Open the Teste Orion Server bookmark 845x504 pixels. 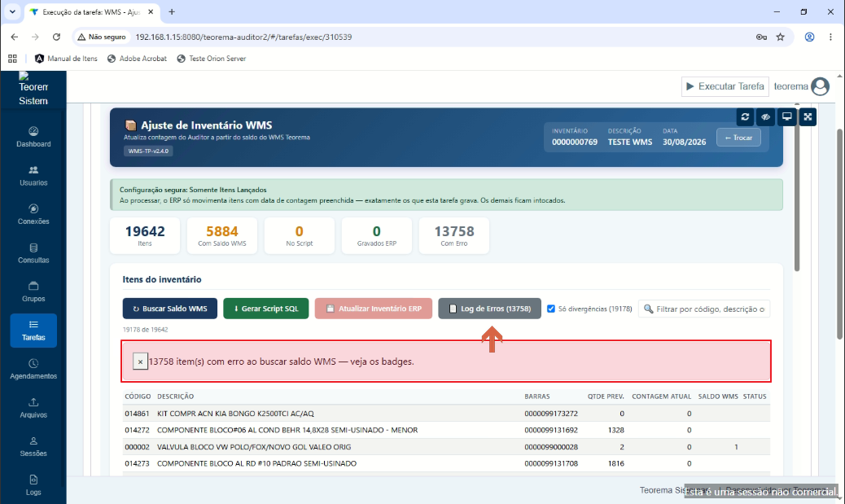coord(212,59)
